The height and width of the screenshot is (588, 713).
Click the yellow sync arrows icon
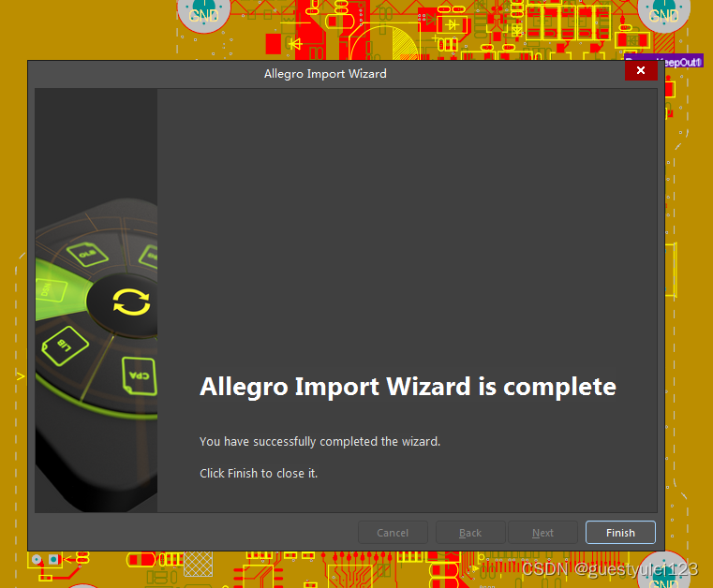[131, 301]
